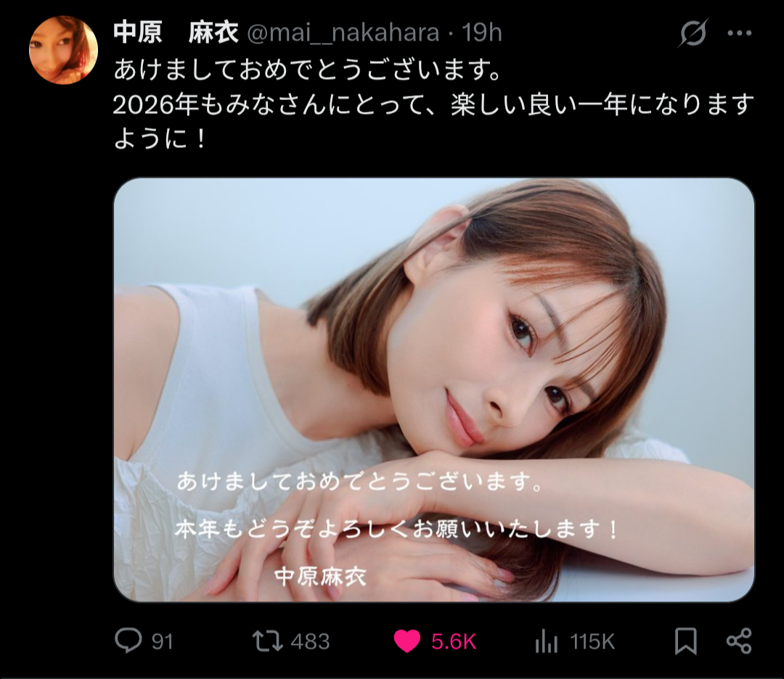Click the 2026年 line in post text
784x679 pixels.
pyautogui.click(x=433, y=105)
